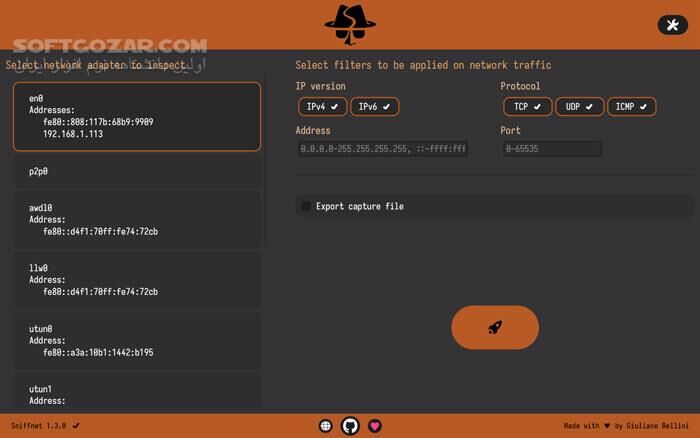This screenshot has height=438, width=700.
Task: Focus the Port range input field
Action: pos(551,149)
